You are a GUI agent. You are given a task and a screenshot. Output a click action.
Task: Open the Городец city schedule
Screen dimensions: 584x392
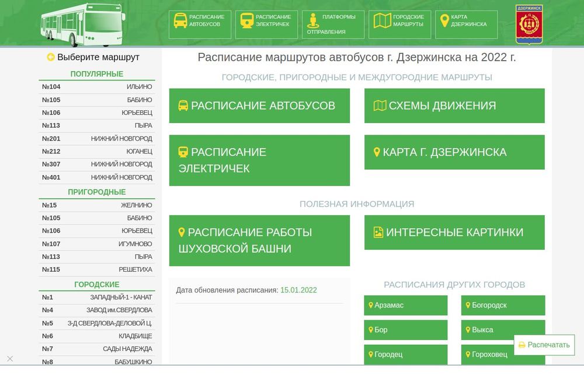click(x=406, y=355)
